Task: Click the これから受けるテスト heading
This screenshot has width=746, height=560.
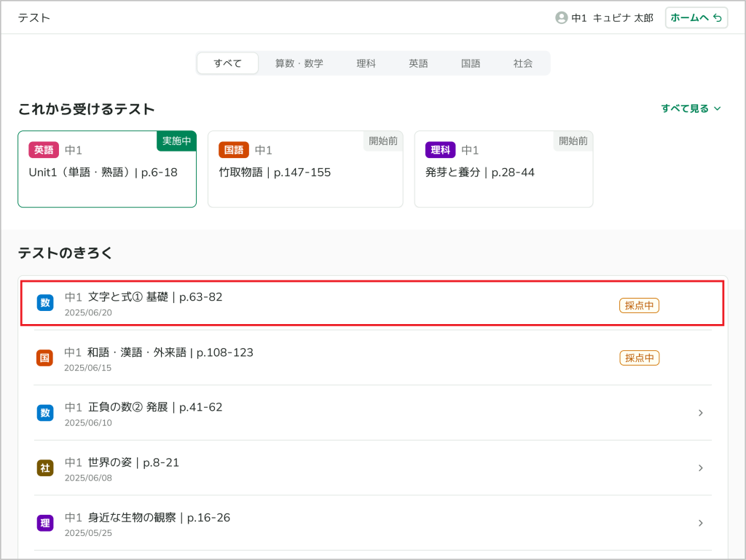Action: coord(86,109)
